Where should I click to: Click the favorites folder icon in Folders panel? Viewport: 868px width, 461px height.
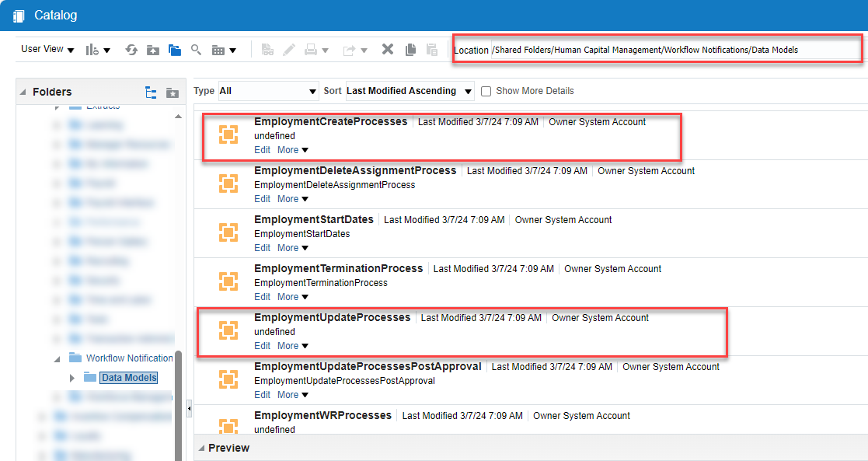[173, 91]
